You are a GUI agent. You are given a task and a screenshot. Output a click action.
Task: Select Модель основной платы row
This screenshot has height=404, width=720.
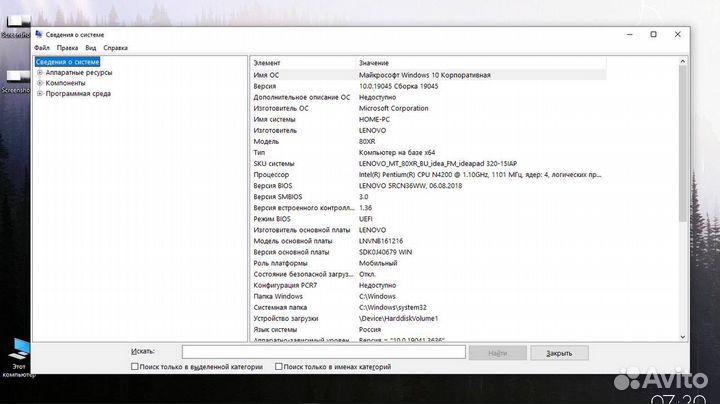(428, 241)
